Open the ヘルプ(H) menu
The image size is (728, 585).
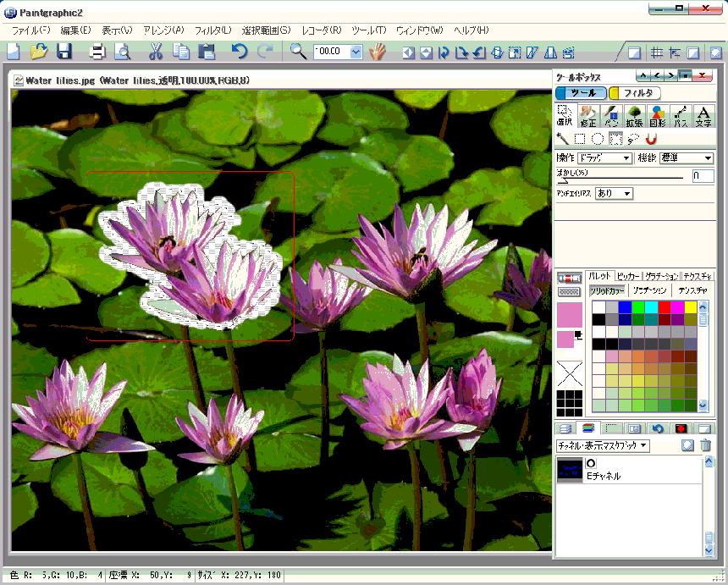[x=471, y=30]
